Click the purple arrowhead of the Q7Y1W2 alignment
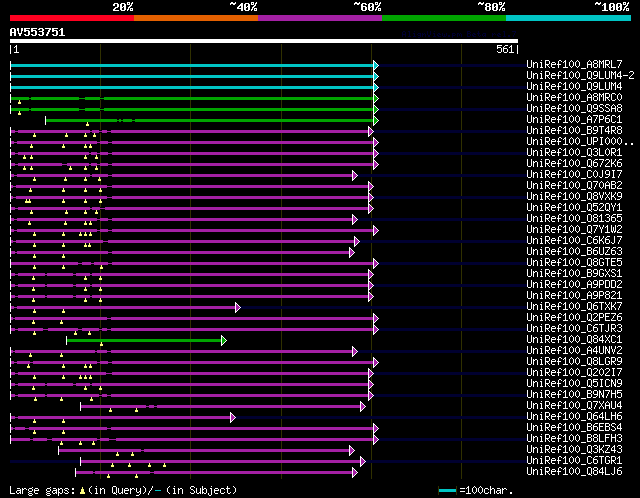 coord(376,231)
